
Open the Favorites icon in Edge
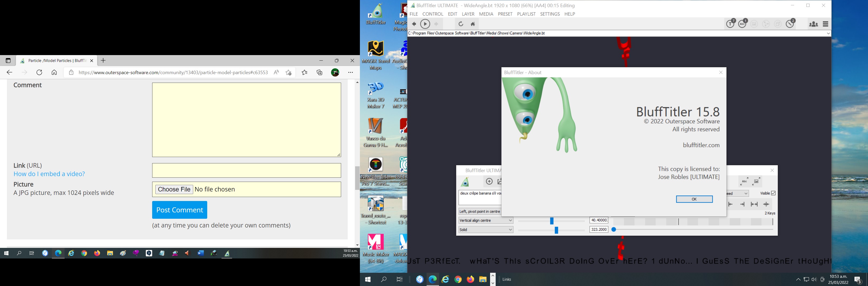click(x=305, y=73)
